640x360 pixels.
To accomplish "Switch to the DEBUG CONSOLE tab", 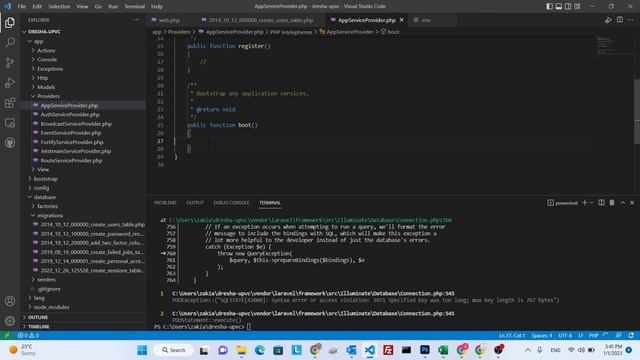I will pyautogui.click(x=231, y=202).
